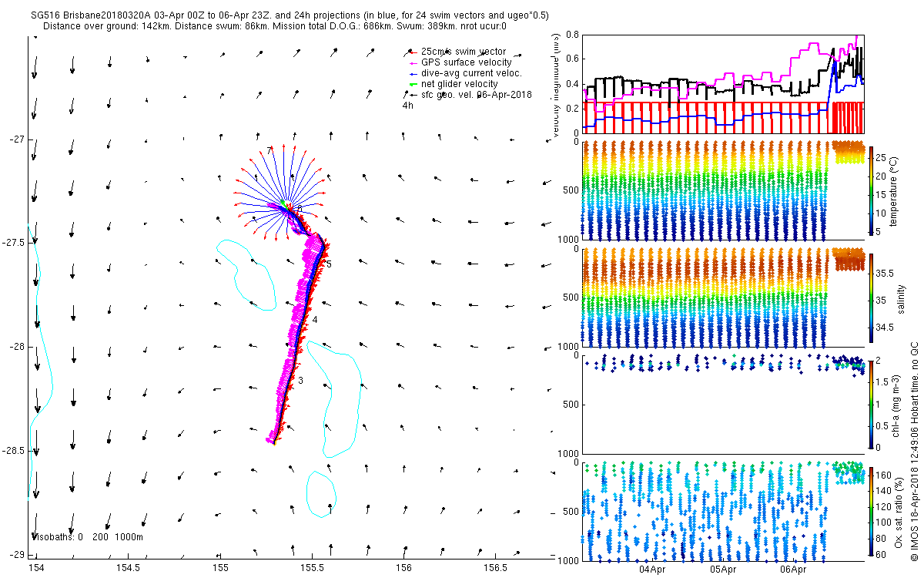Click waypoint label '7' on the map
924x578 pixels.
coord(269,151)
